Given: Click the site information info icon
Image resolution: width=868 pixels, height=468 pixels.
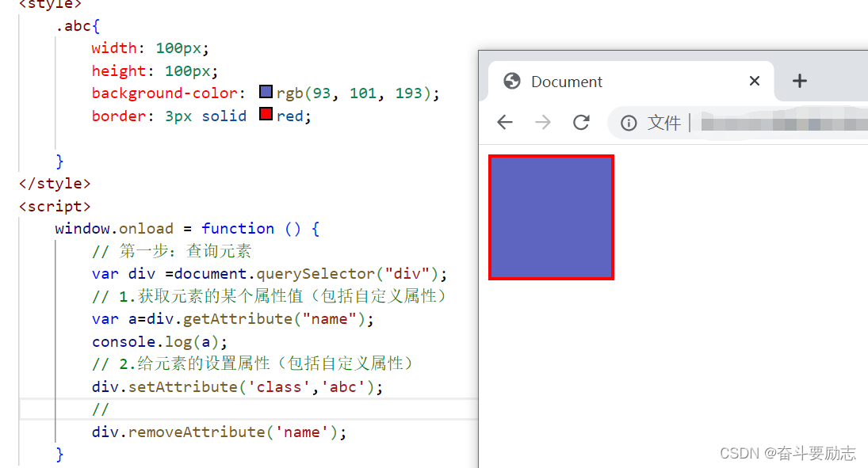Looking at the screenshot, I should click(x=629, y=123).
